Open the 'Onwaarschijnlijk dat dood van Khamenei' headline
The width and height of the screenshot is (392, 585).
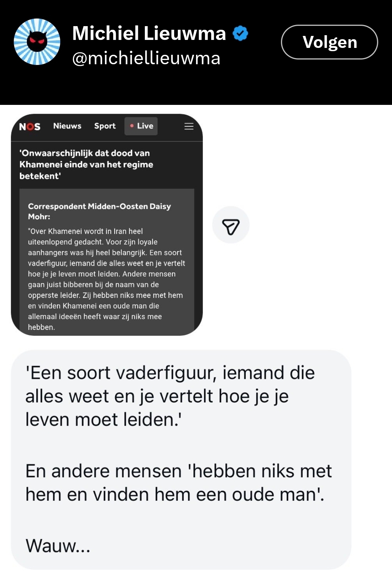(86, 164)
